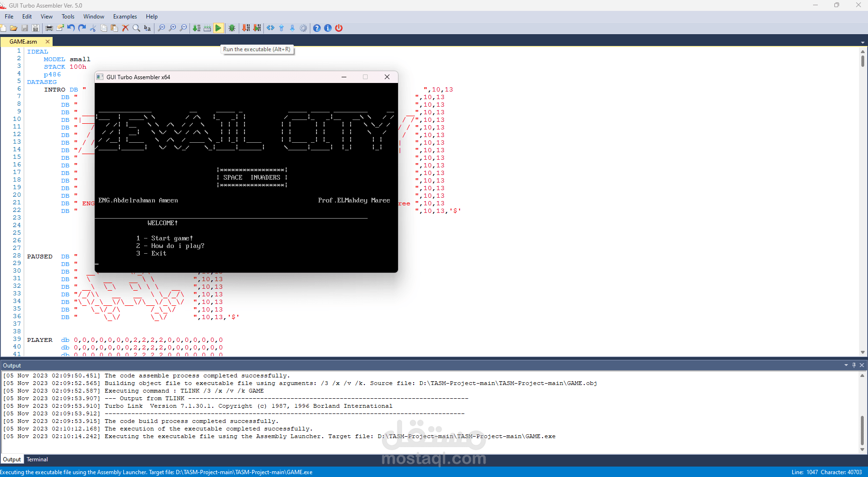Click the p486 directive on line 4
The width and height of the screenshot is (868, 477).
click(x=52, y=74)
